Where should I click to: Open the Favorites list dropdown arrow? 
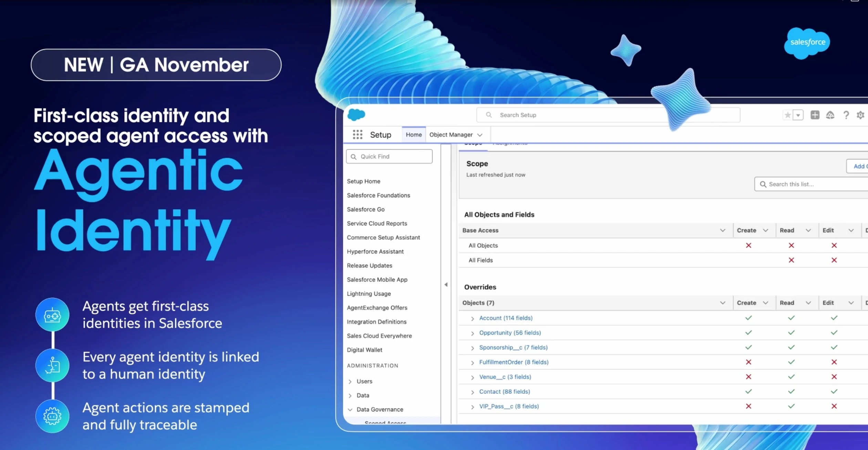pos(798,115)
